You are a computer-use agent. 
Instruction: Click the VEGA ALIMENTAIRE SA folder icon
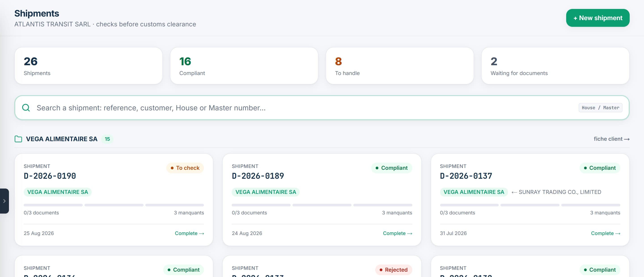tap(18, 139)
